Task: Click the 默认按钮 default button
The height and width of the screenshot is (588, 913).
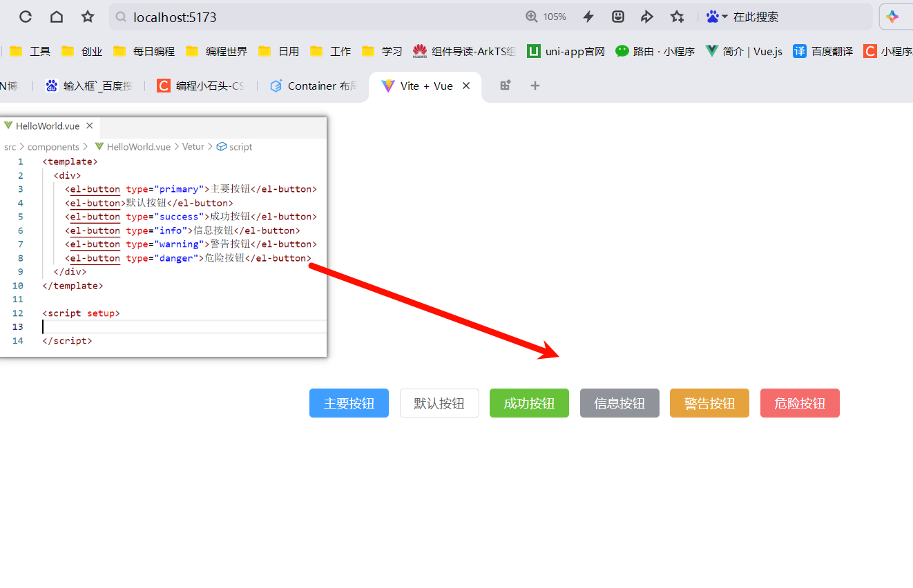Action: tap(439, 403)
